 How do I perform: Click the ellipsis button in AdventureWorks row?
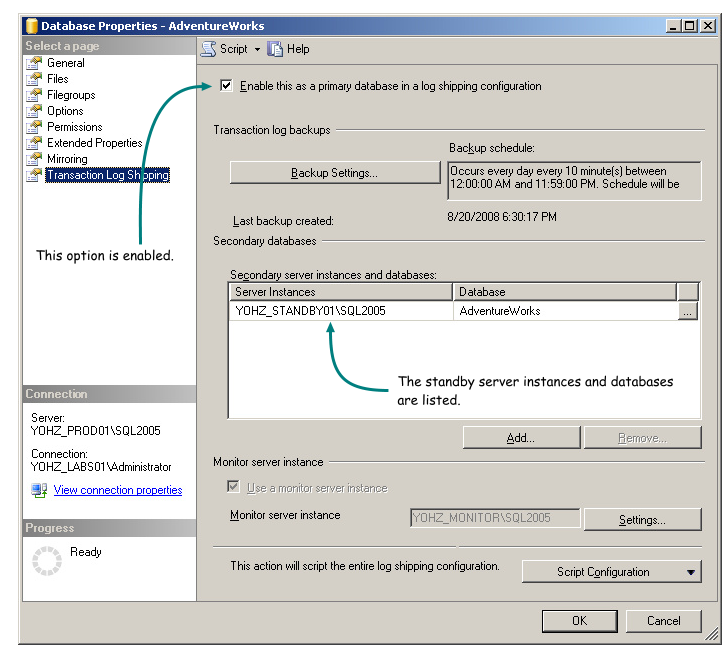pos(688,312)
